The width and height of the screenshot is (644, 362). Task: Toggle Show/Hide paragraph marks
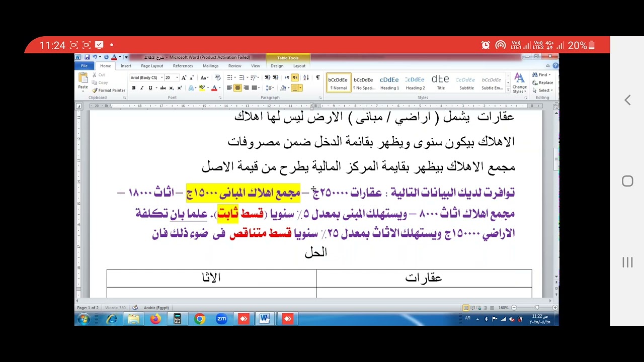click(x=317, y=77)
